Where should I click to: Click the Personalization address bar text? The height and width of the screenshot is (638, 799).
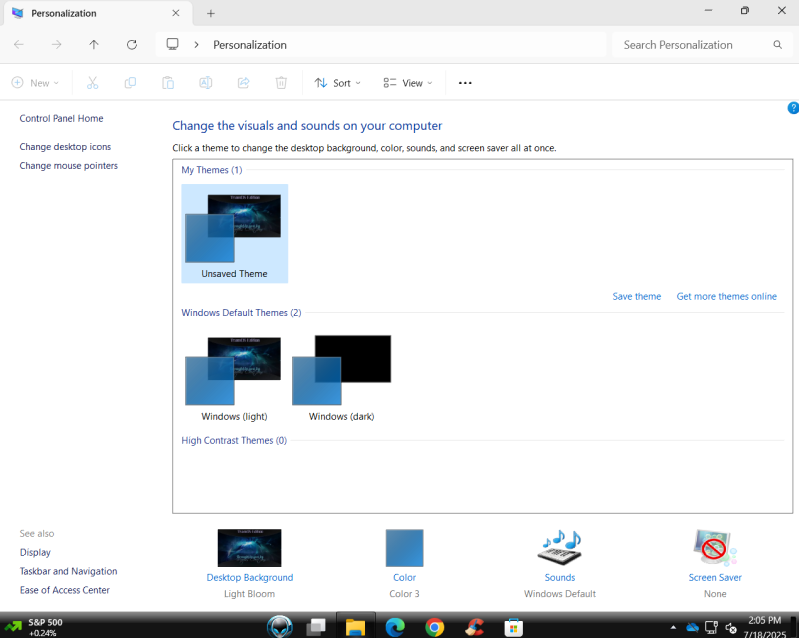click(x=250, y=45)
